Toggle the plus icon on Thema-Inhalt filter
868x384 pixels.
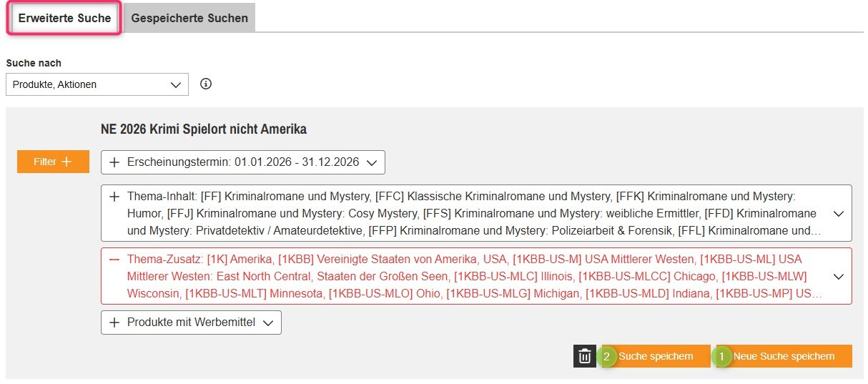point(114,196)
